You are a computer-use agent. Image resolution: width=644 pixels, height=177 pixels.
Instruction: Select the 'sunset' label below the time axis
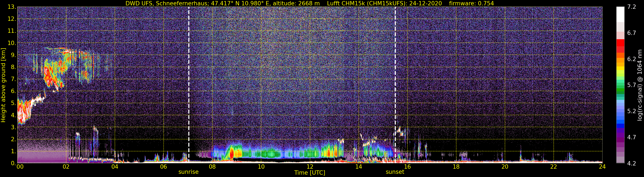[x=395, y=172]
